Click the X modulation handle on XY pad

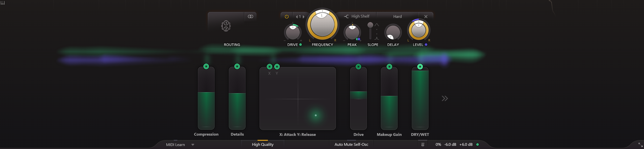269,67
